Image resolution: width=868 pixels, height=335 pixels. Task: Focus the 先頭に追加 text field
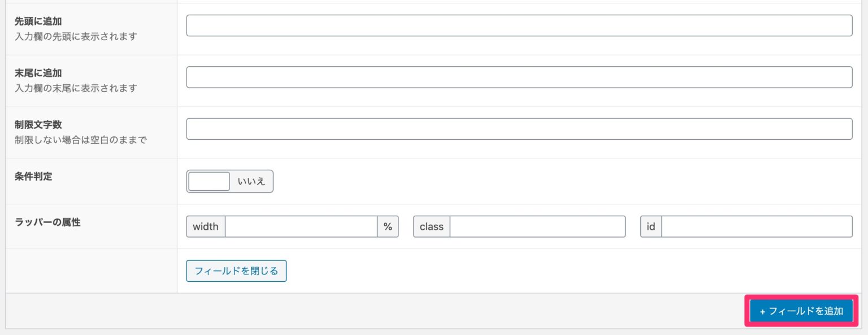(519, 25)
